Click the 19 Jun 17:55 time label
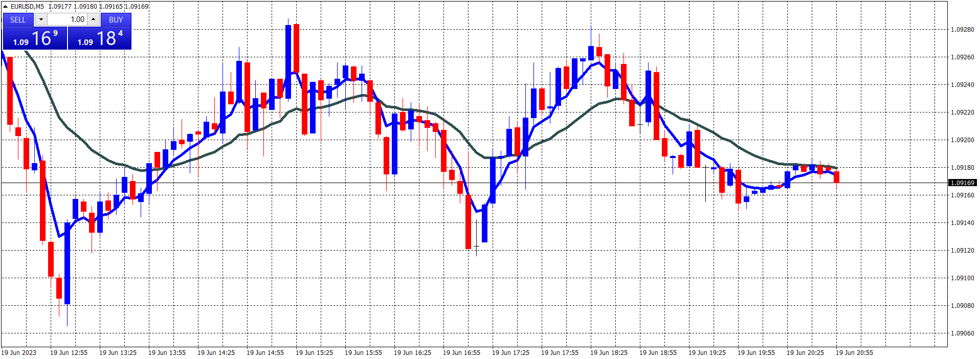The height and width of the screenshot is (359, 980). point(560,353)
